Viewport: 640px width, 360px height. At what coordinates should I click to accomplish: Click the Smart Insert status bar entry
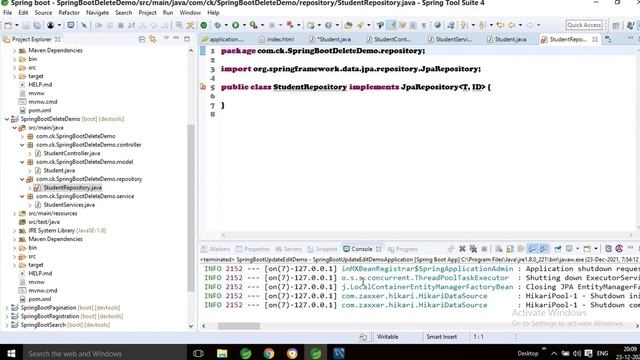click(x=442, y=337)
